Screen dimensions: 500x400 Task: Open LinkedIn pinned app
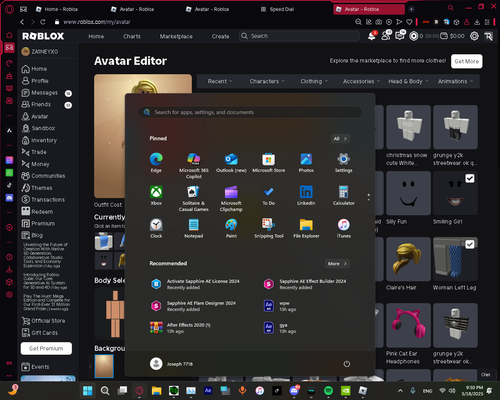(306, 196)
